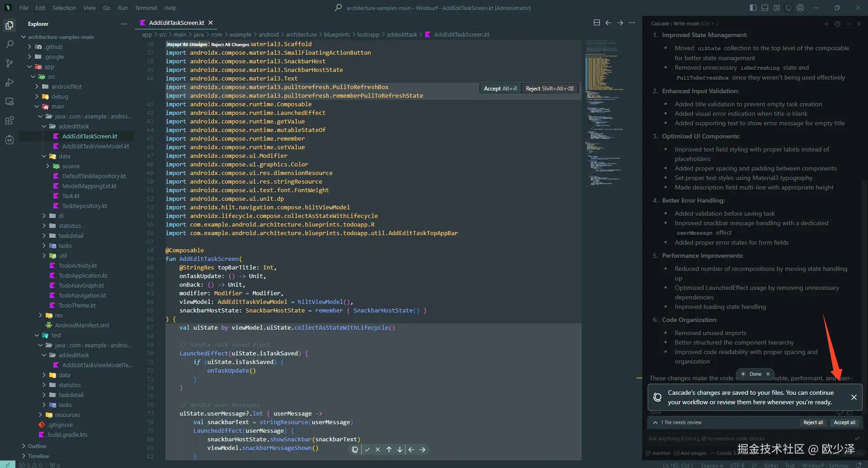Expand the taskdetail folder under main
Viewport: 868px width, 468px height.
pos(71,236)
